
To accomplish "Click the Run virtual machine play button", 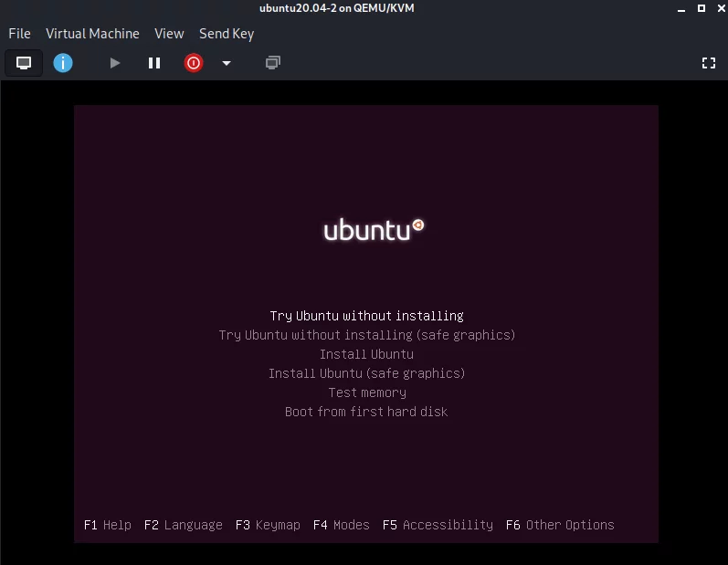I will 115,63.
